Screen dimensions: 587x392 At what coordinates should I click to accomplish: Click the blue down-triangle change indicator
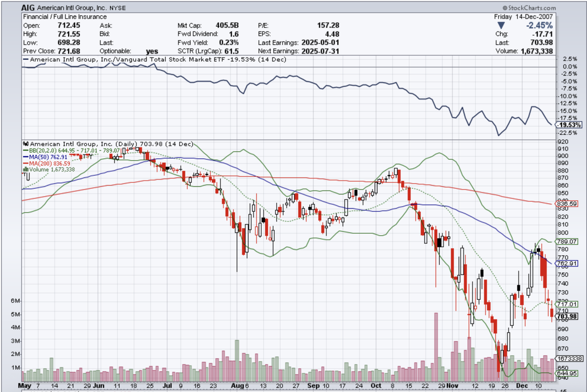pyautogui.click(x=501, y=25)
